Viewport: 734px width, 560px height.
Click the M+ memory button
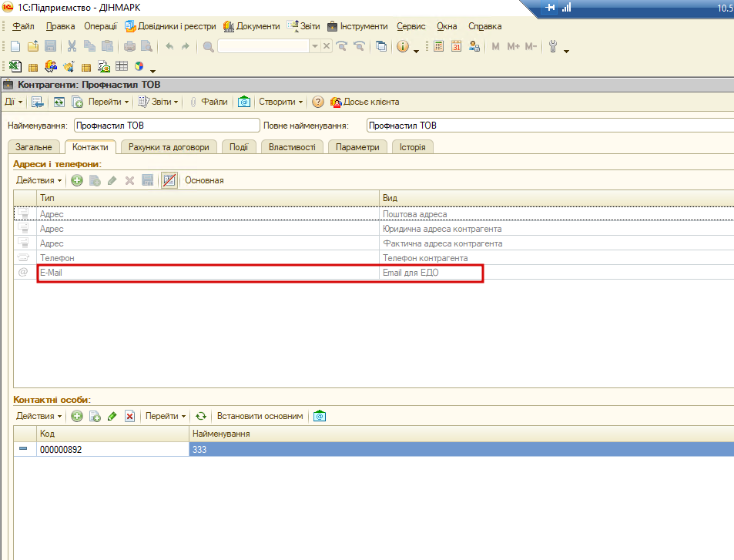[x=514, y=46]
